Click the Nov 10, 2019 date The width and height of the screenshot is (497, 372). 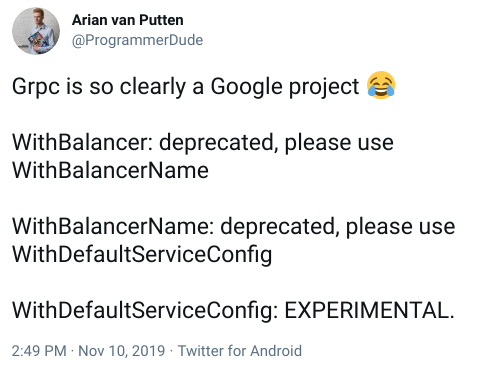pos(122,351)
